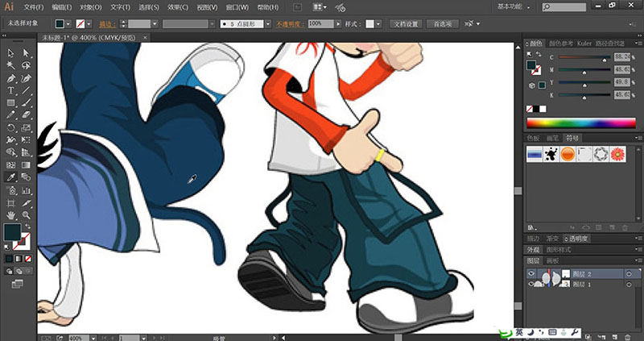Select the Magic Wand tool
The height and width of the screenshot is (341, 644).
(x=11, y=66)
